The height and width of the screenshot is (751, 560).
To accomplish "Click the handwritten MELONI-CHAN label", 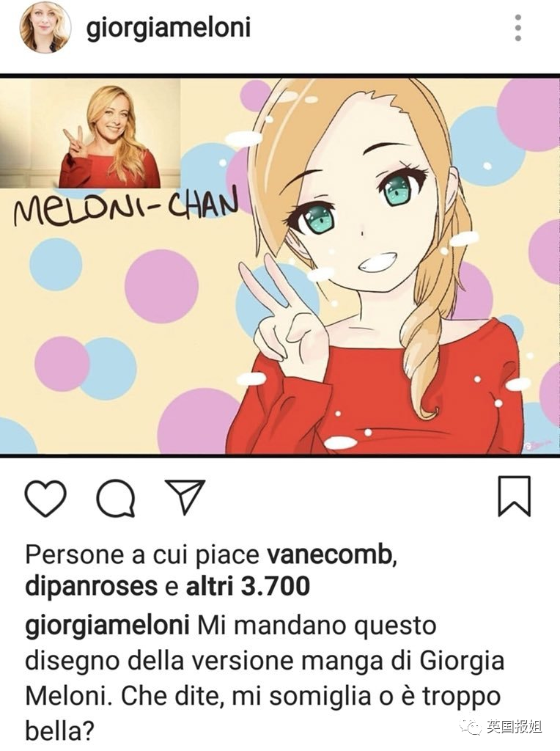I will click(125, 209).
